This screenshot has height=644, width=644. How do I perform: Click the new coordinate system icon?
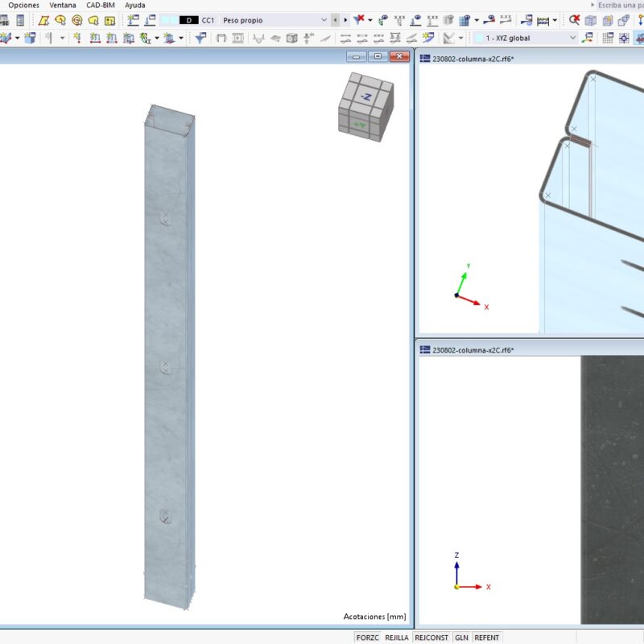[x=588, y=38]
